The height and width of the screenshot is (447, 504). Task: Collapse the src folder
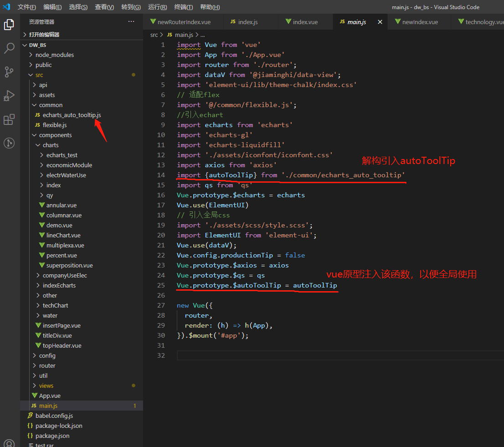[x=82, y=75]
